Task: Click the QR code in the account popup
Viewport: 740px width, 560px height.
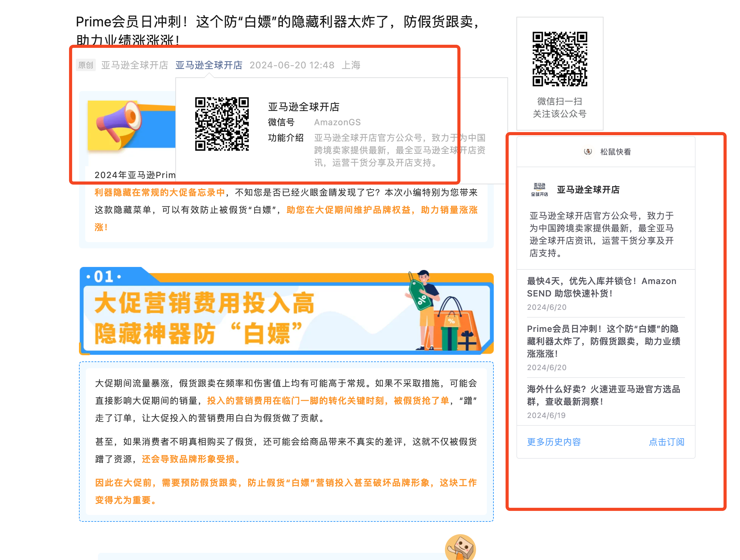Action: [x=222, y=124]
